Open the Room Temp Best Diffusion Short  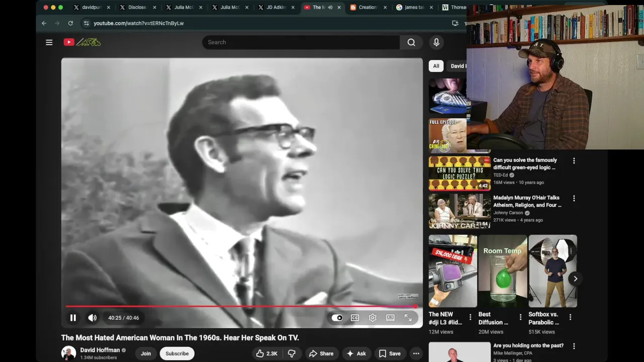pos(503,271)
